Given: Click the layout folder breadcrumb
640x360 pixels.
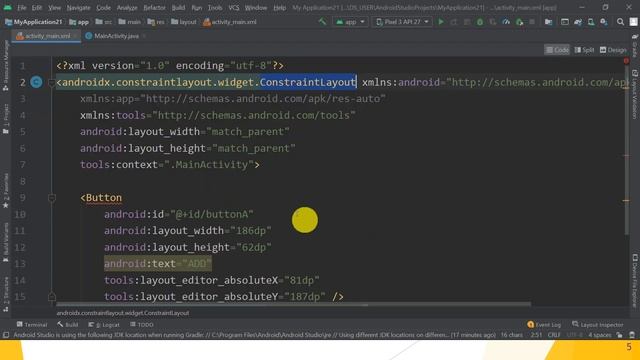Looking at the screenshot, I should point(184,22).
